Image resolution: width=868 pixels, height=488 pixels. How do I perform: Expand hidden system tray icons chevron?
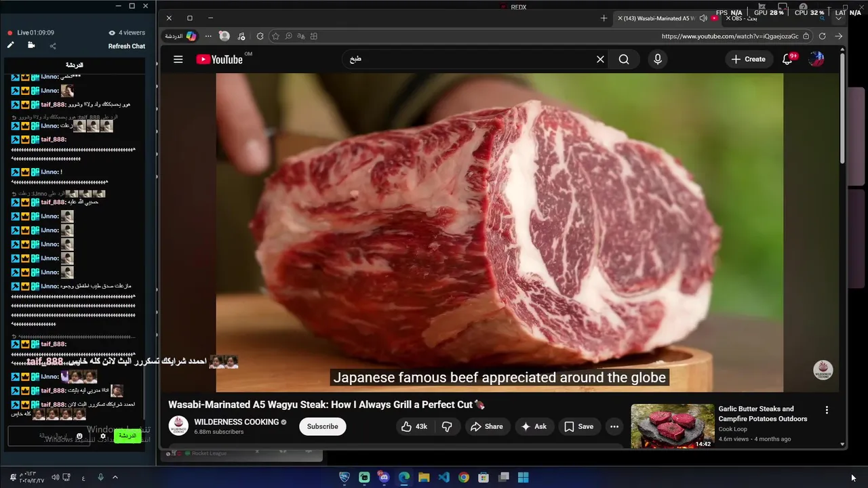click(x=115, y=477)
